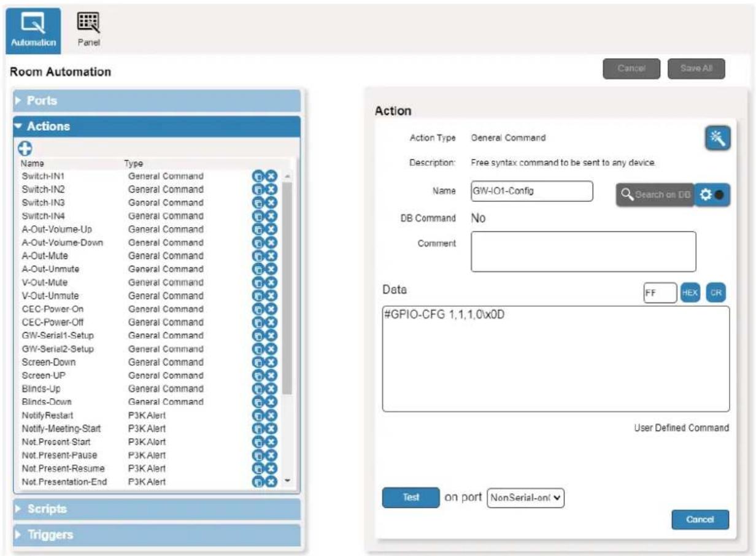Delete the CEC-Power-On action
Image resolution: width=756 pixels, height=556 pixels.
pyautogui.click(x=271, y=309)
